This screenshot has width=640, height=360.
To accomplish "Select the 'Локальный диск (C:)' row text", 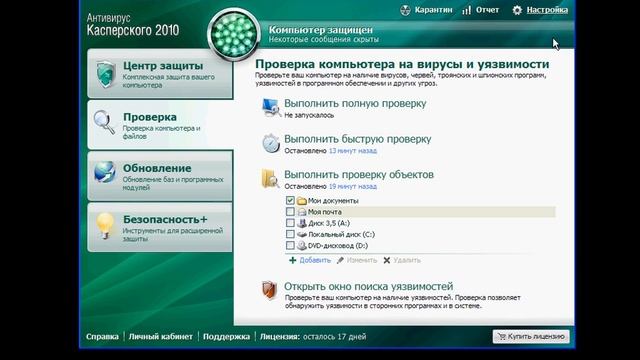I will click(x=341, y=234).
